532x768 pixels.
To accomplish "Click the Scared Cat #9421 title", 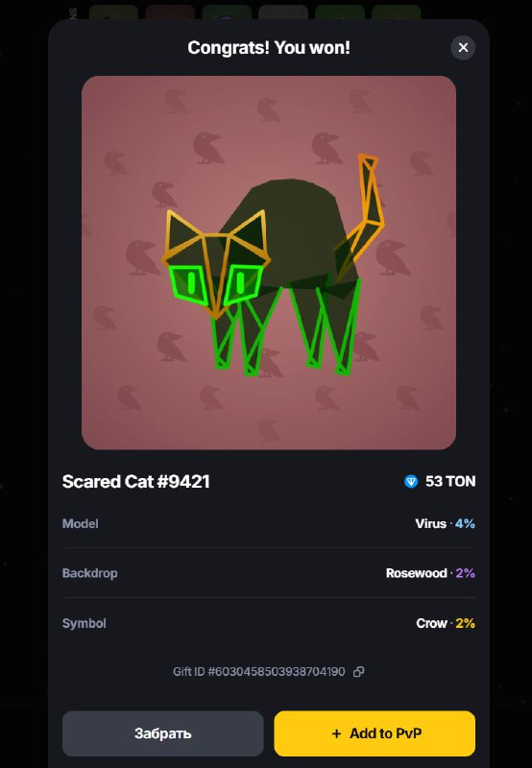I will tap(136, 482).
